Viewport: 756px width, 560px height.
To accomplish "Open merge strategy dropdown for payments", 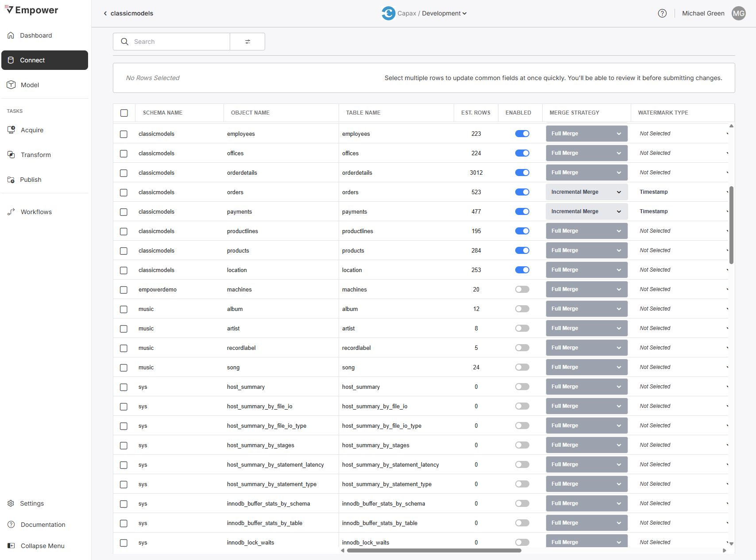I will pyautogui.click(x=587, y=211).
